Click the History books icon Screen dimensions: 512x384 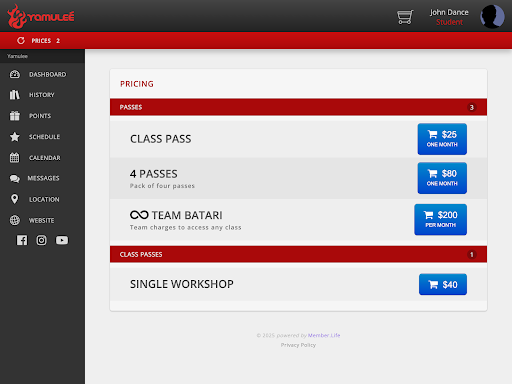click(14, 95)
